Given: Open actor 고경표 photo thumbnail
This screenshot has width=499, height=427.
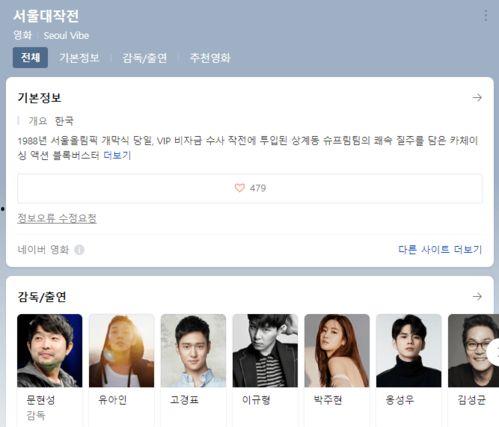Looking at the screenshot, I should click(193, 350).
